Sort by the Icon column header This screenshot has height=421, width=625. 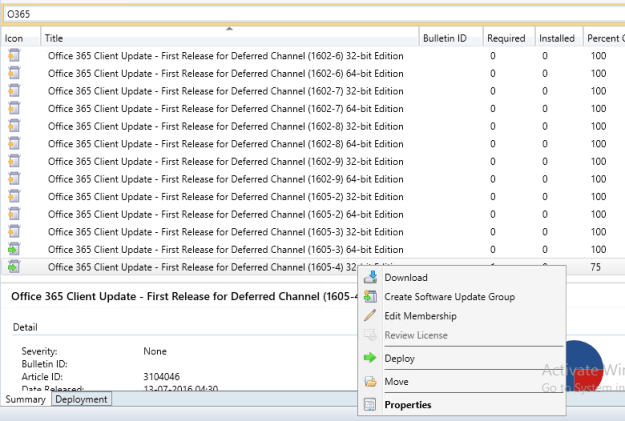coord(21,38)
